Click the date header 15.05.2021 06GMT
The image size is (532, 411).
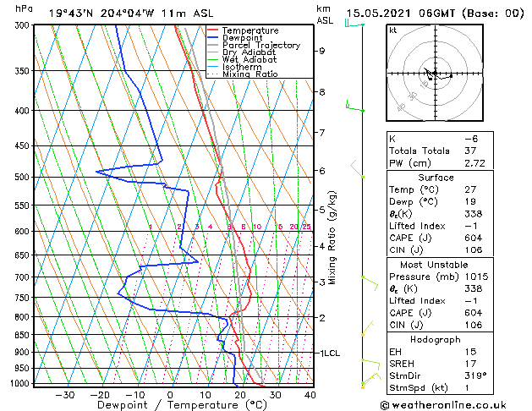tap(403, 14)
